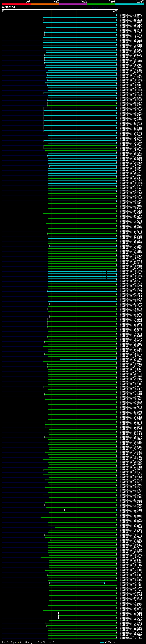Open hit UniRef100_P93655
Viewport: 146px width, 644px height.
coord(131,15)
